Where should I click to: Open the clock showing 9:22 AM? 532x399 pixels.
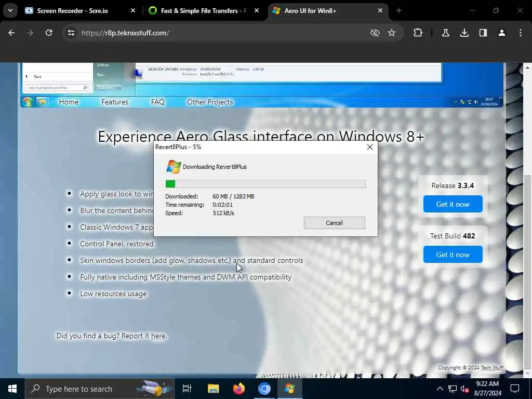tap(487, 389)
